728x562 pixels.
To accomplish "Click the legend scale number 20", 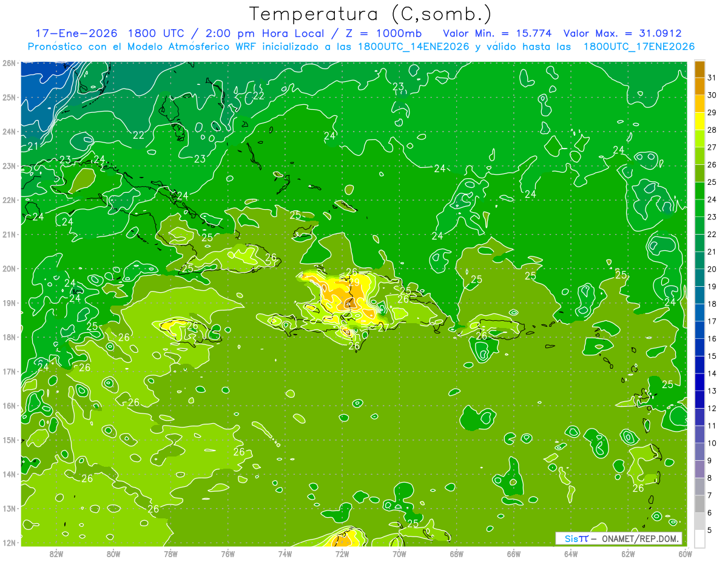I will click(712, 269).
